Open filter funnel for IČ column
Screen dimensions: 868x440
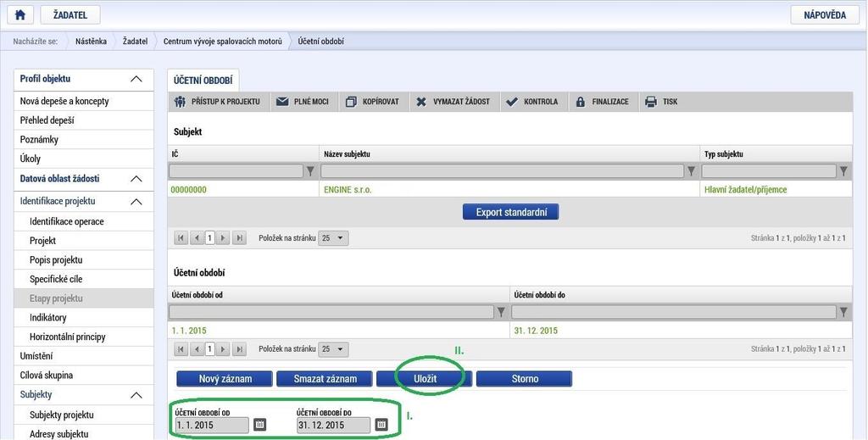coord(310,171)
